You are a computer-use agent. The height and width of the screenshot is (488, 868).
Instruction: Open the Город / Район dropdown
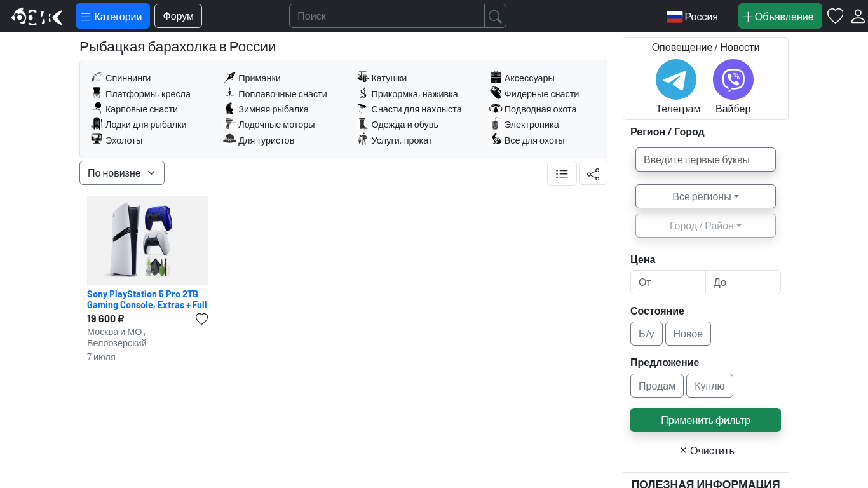tap(705, 226)
